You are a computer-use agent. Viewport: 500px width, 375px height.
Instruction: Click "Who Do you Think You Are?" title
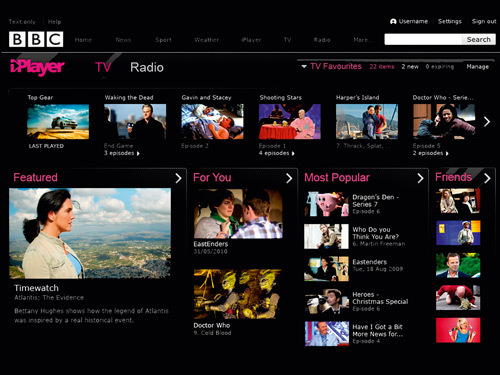tap(376, 233)
